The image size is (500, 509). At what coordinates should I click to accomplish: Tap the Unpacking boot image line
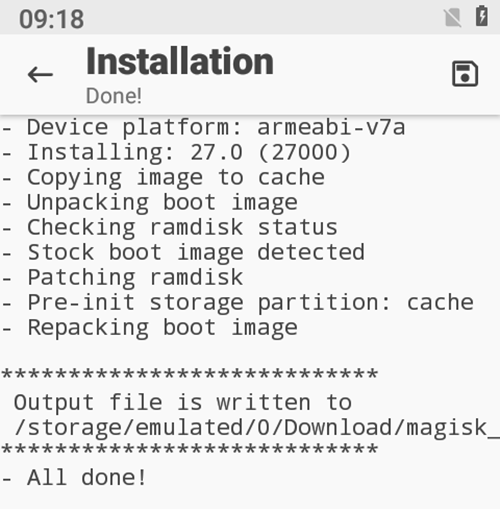(x=149, y=203)
